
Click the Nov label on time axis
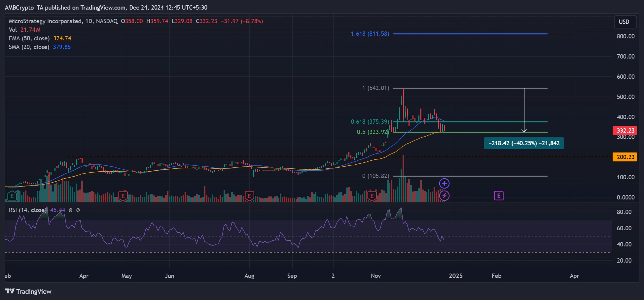pyautogui.click(x=376, y=276)
